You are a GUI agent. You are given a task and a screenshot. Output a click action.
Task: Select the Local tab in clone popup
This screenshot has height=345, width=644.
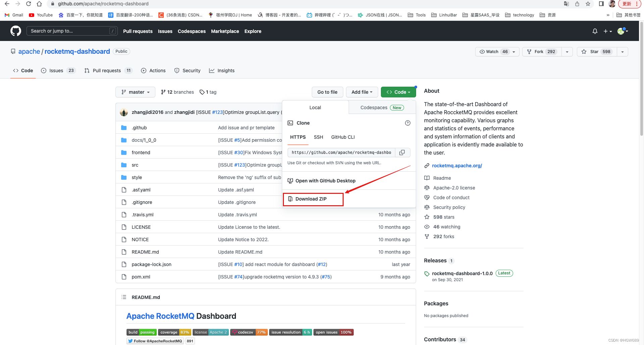click(315, 107)
